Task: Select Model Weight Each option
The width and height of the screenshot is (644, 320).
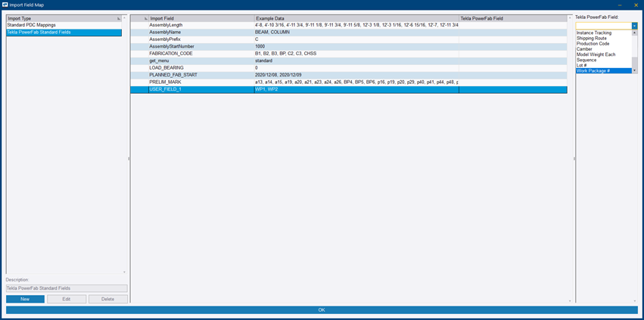Action: (604, 54)
